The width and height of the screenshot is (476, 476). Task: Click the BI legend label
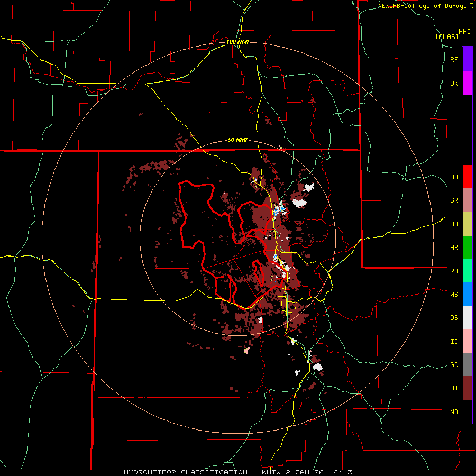(454, 388)
